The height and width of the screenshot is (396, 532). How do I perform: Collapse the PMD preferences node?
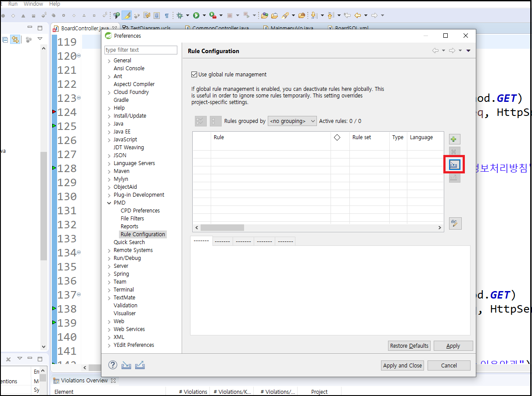109,203
